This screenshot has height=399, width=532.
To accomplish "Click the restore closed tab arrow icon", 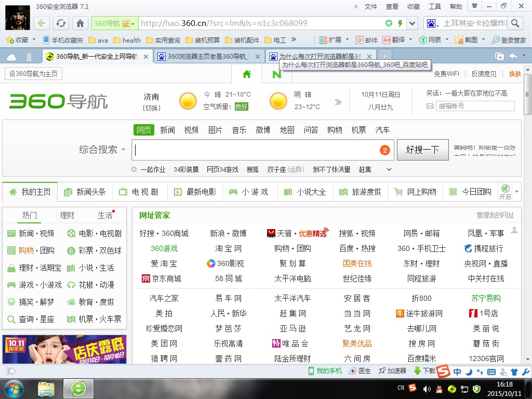I will click(513, 56).
